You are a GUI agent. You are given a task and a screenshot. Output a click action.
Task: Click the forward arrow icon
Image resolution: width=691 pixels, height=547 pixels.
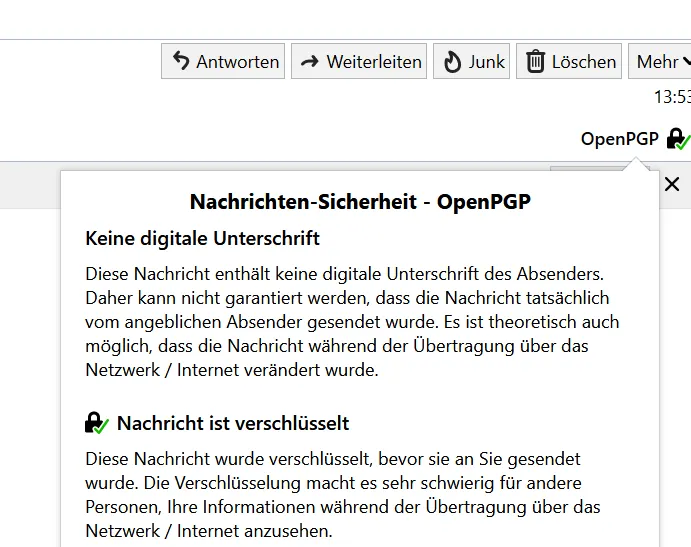(310, 62)
